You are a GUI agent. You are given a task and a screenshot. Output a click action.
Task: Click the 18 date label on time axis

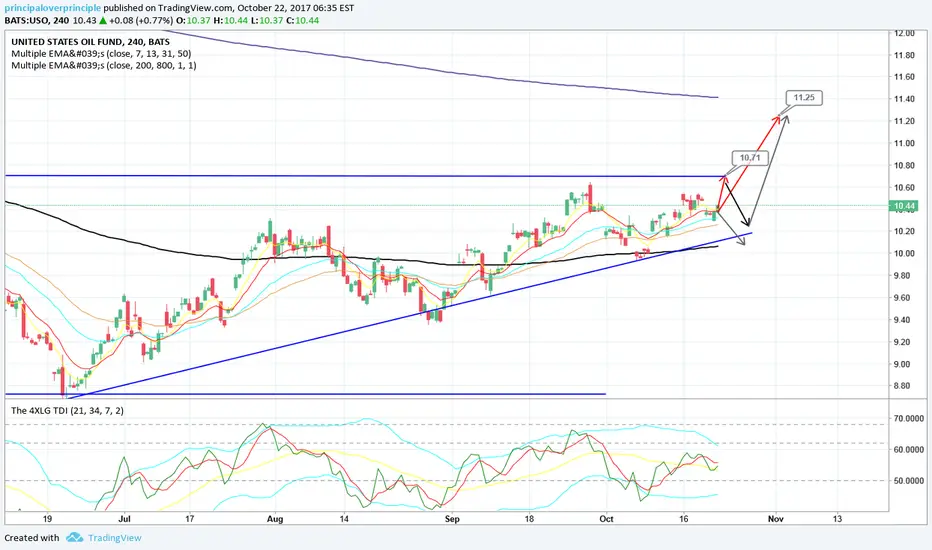pos(529,518)
